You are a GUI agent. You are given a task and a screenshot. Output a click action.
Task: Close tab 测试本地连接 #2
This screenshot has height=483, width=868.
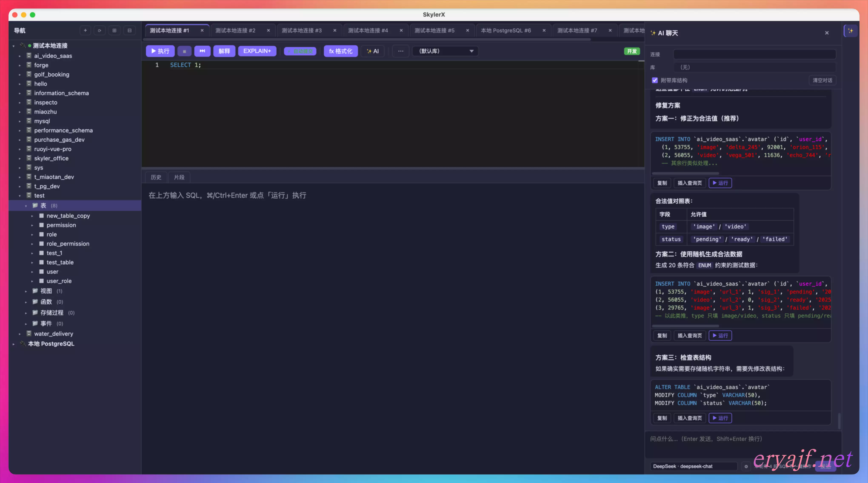tap(268, 30)
